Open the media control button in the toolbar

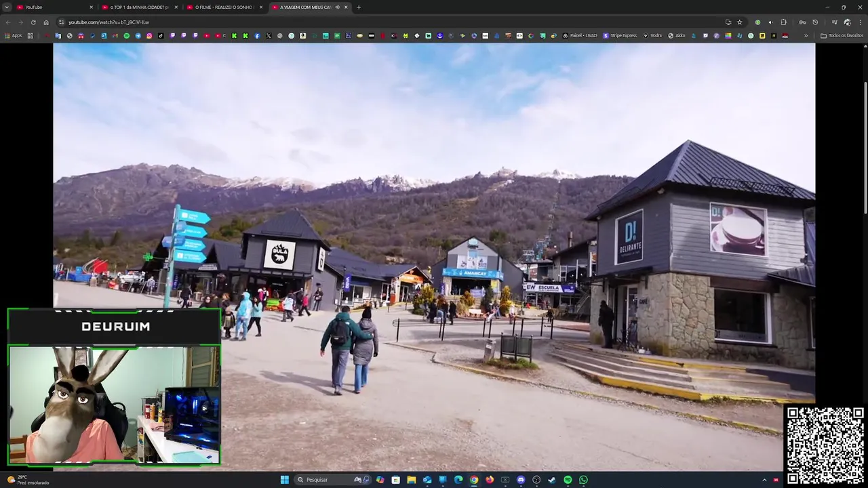coord(835,22)
